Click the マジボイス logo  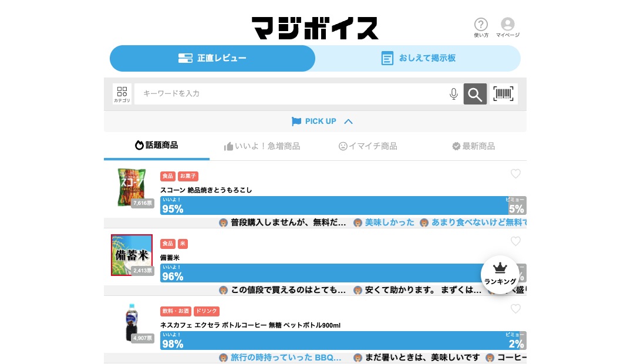tap(315, 28)
